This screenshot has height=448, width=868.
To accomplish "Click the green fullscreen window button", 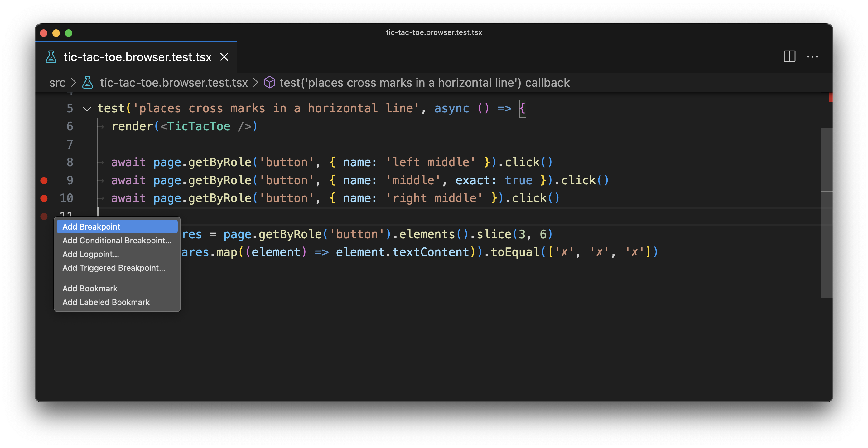I will [x=68, y=33].
